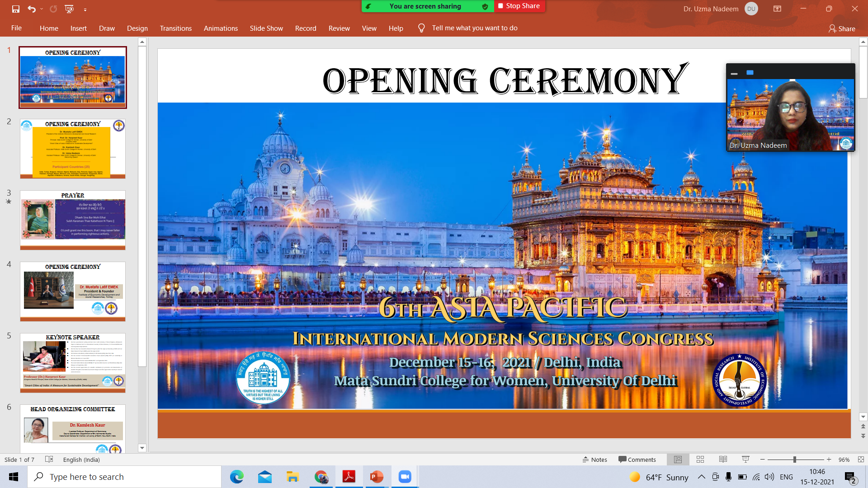
Task: Select slide 4 Dr. Mustafa Latif Emek thumbnail
Action: click(73, 291)
